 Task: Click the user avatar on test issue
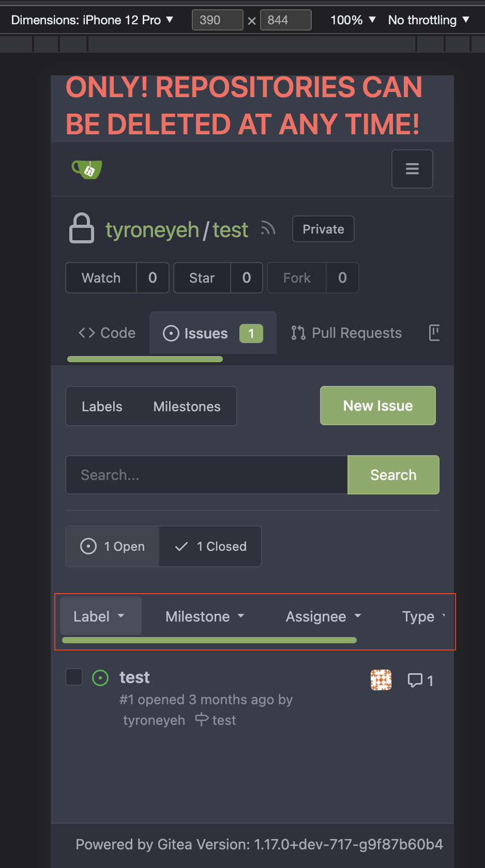381,680
